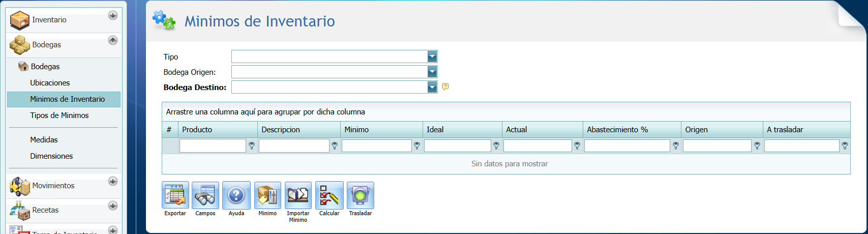Click the Minimo icon button
Image resolution: width=868 pixels, height=234 pixels.
pyautogui.click(x=267, y=195)
